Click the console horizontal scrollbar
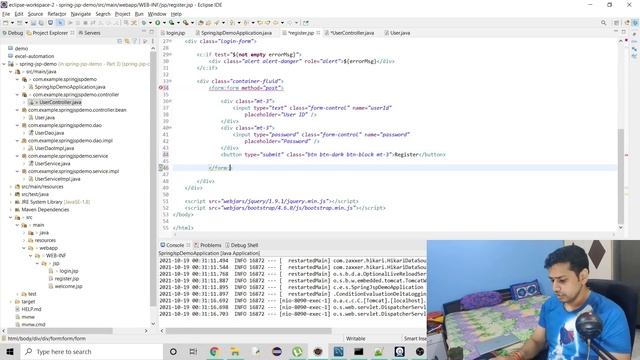This screenshot has height=360, width=640. [248, 331]
